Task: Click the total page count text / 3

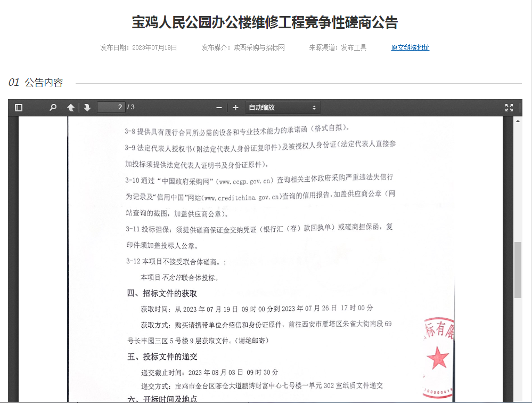Action: (131, 107)
